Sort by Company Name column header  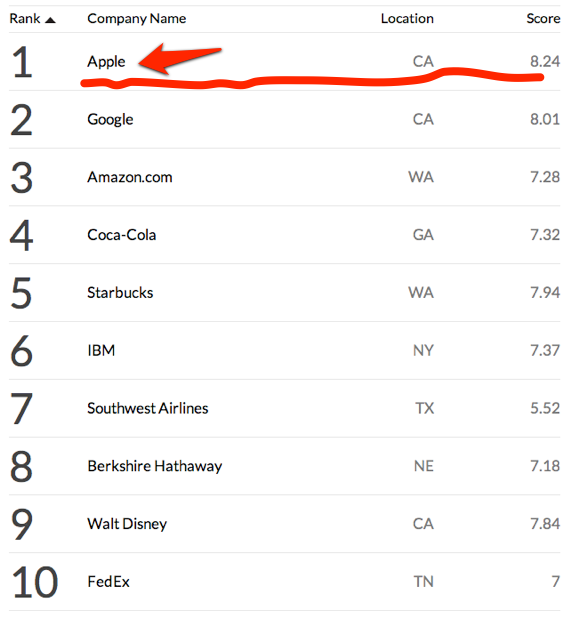tap(137, 19)
